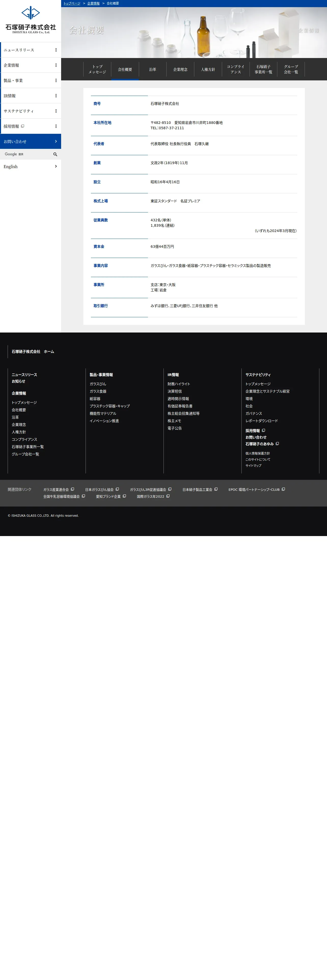The width and height of the screenshot is (327, 980).
Task: Click external icon beside 全国牛乳容器環境協議会
Action: point(83,496)
